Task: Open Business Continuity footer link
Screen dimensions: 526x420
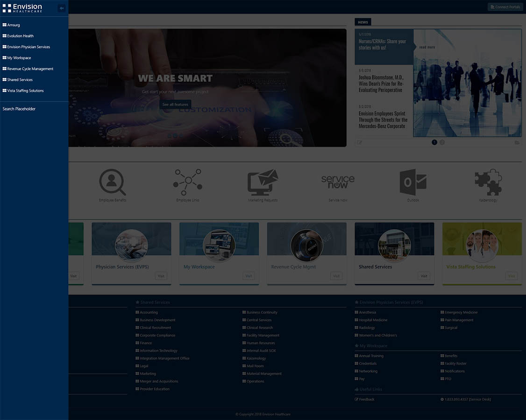Action: coord(260,312)
